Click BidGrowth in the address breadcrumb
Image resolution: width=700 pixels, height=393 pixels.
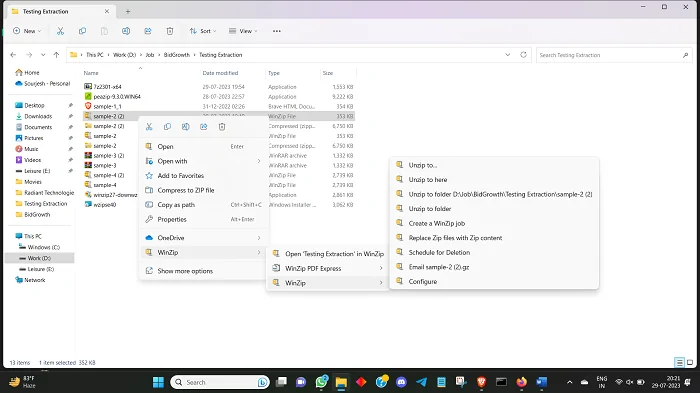pos(177,55)
